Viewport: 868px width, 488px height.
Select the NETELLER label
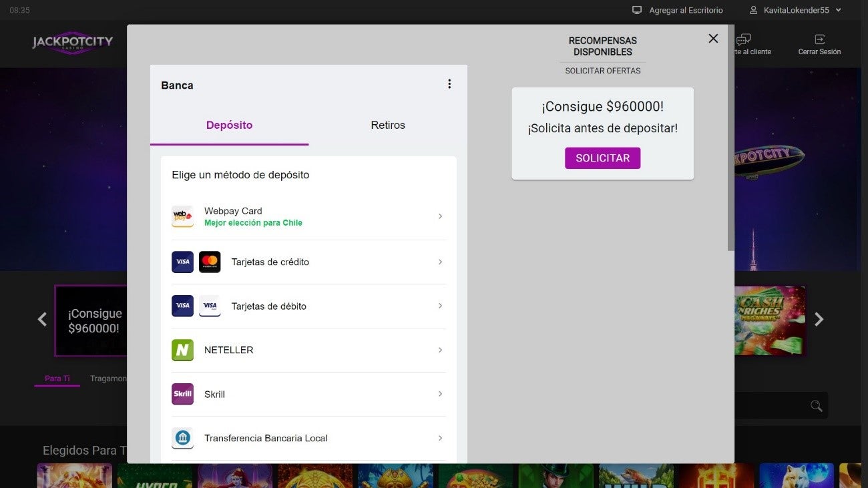229,350
